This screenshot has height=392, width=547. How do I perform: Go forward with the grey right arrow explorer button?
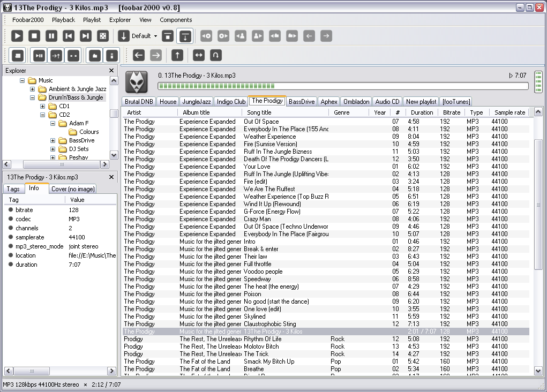coord(156,55)
